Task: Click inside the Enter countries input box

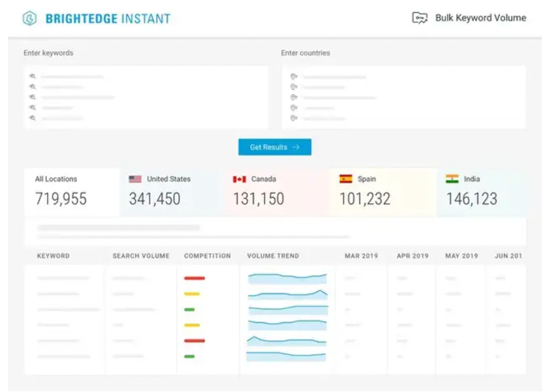Action: point(403,98)
